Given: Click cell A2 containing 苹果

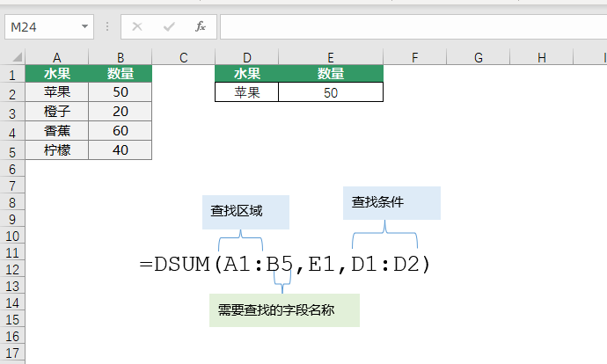Looking at the screenshot, I should pyautogui.click(x=57, y=92).
